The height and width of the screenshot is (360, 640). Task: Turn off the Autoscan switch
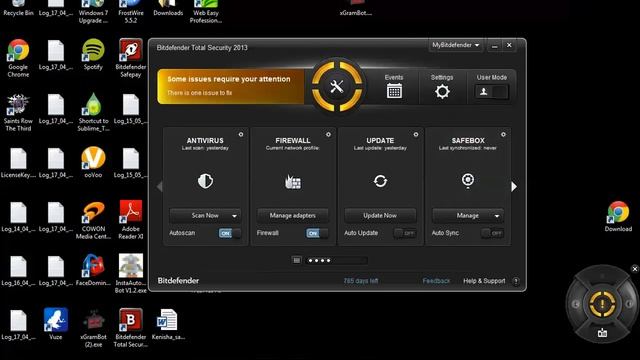click(230, 233)
